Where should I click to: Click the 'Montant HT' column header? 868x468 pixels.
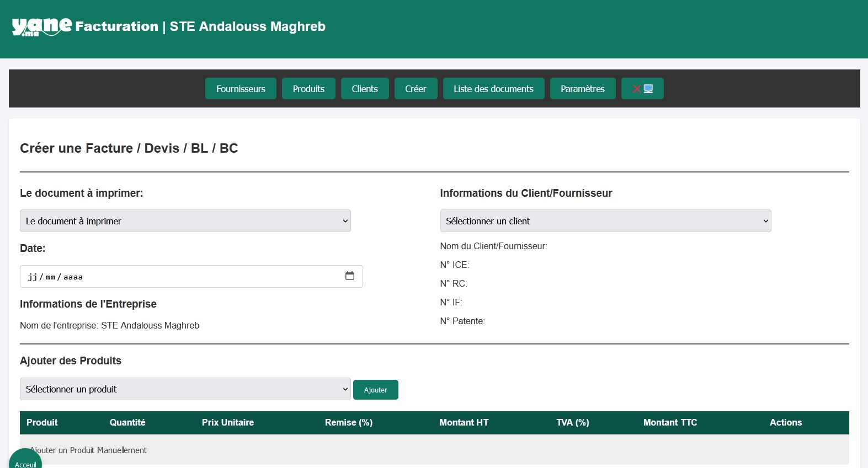coord(464,422)
